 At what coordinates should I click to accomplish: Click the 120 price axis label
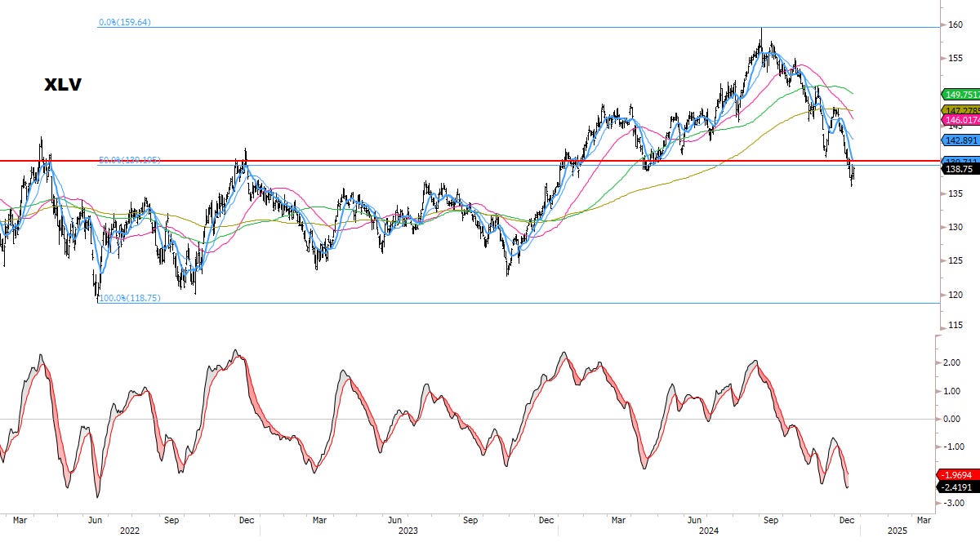pos(955,295)
